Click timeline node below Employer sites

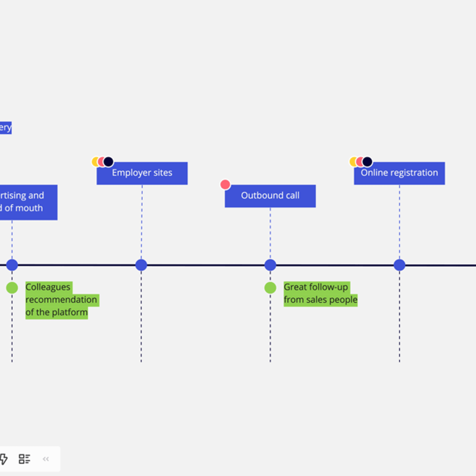[x=141, y=265]
